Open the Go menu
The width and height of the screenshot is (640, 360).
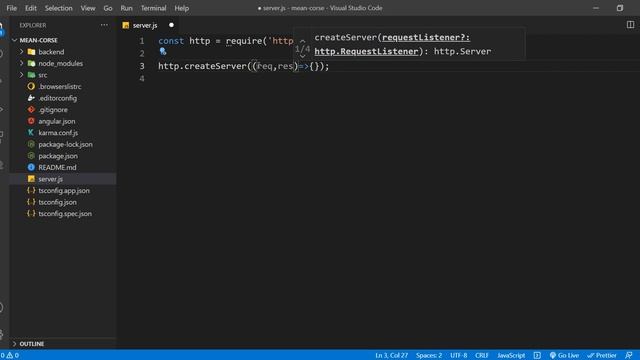(108, 8)
